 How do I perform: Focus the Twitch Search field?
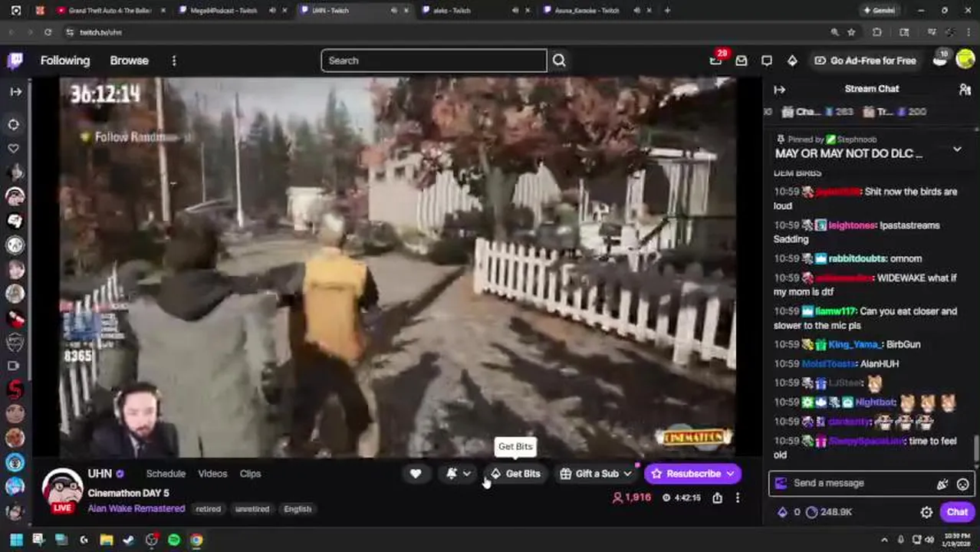click(433, 61)
